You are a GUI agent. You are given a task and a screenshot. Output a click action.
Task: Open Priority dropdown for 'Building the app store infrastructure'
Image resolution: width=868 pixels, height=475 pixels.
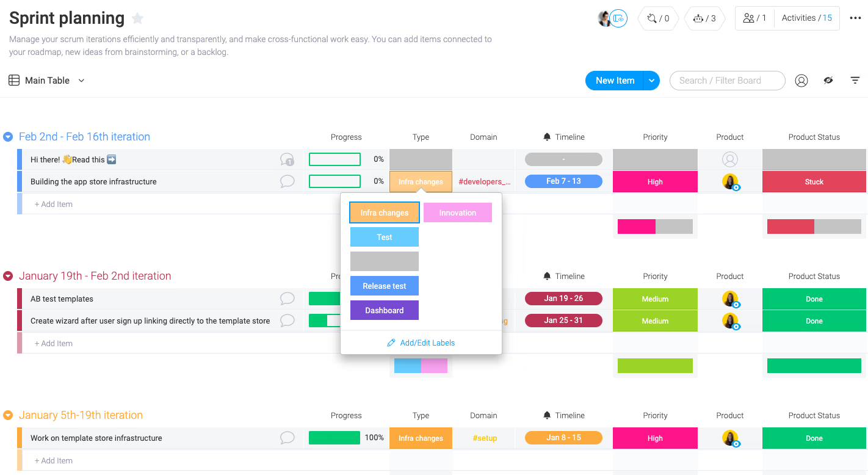[x=655, y=182]
